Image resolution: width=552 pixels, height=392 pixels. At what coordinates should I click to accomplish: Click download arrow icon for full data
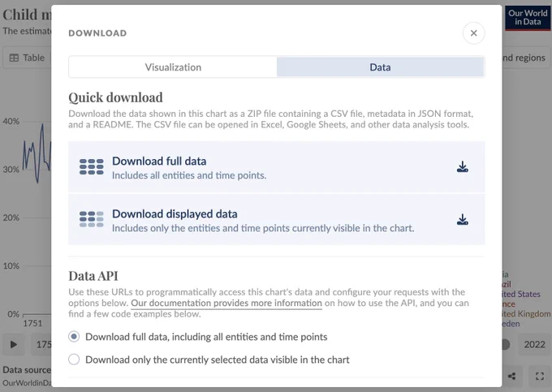pos(462,167)
